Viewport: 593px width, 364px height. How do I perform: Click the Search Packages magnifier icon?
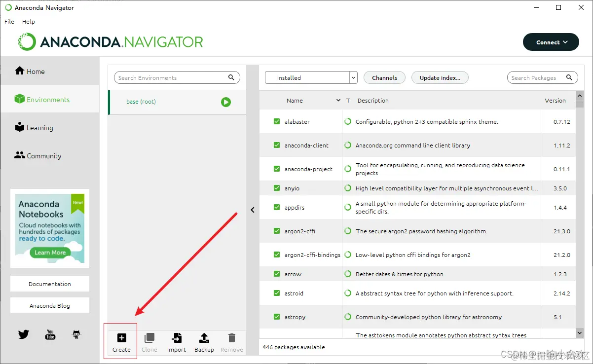pyautogui.click(x=569, y=77)
